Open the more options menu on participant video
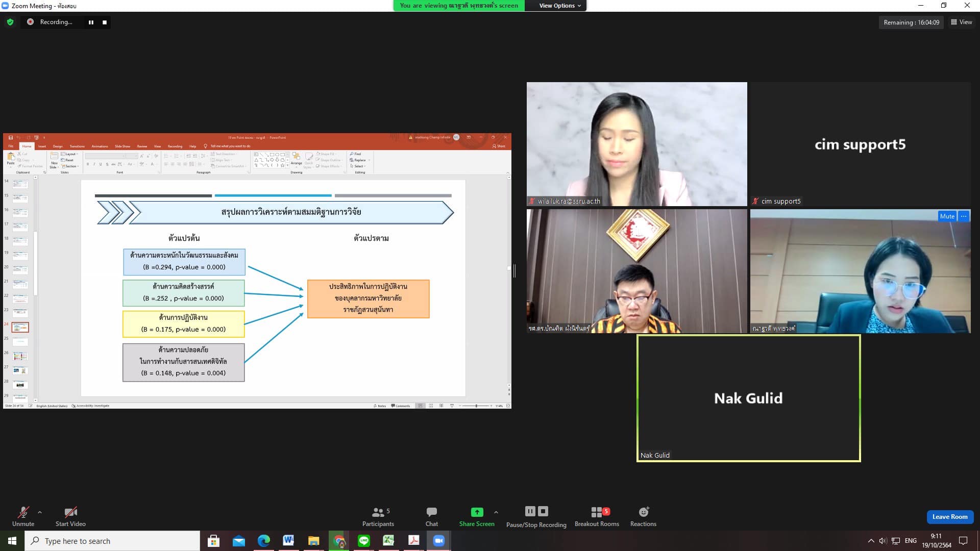 point(964,216)
